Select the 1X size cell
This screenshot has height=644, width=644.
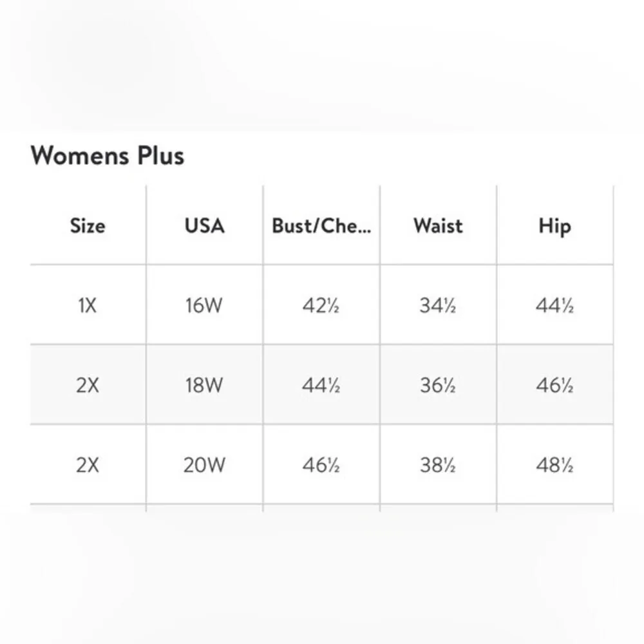point(88,305)
